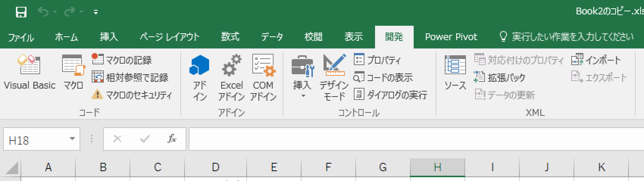Image resolution: width=644 pixels, height=181 pixels.
Task: Select the 開発 tab
Action: click(x=394, y=37)
